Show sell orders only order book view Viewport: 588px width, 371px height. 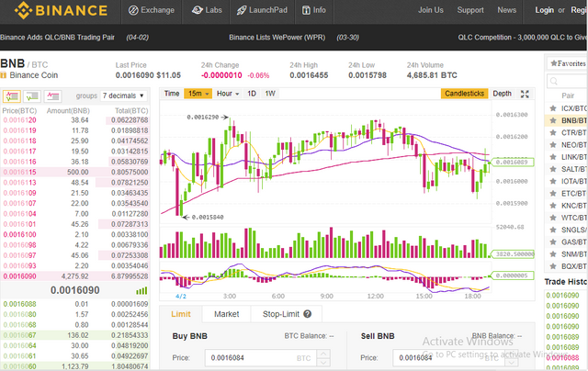point(52,96)
